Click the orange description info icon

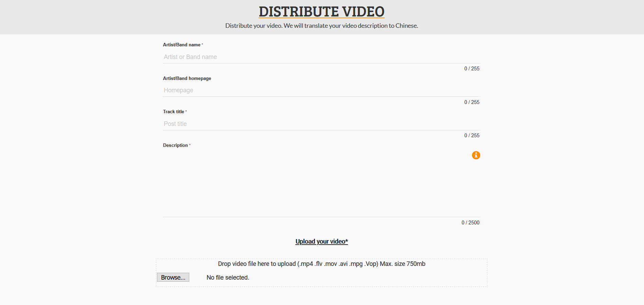(476, 155)
